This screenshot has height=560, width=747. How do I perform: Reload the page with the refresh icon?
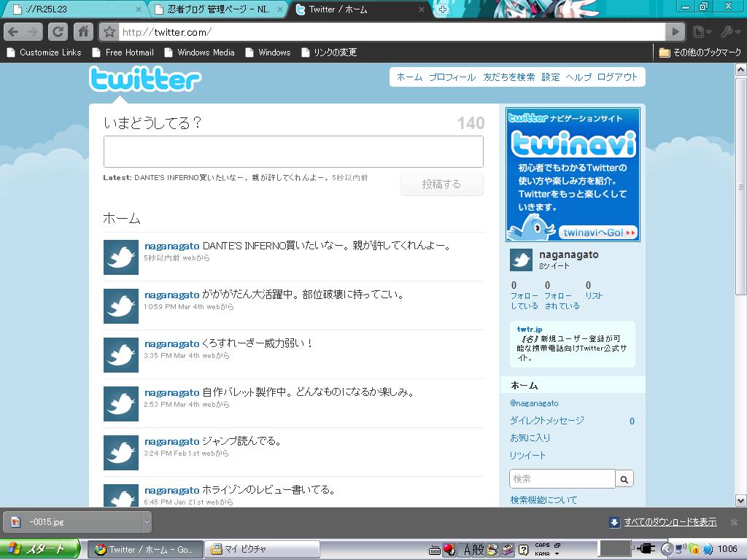58,32
